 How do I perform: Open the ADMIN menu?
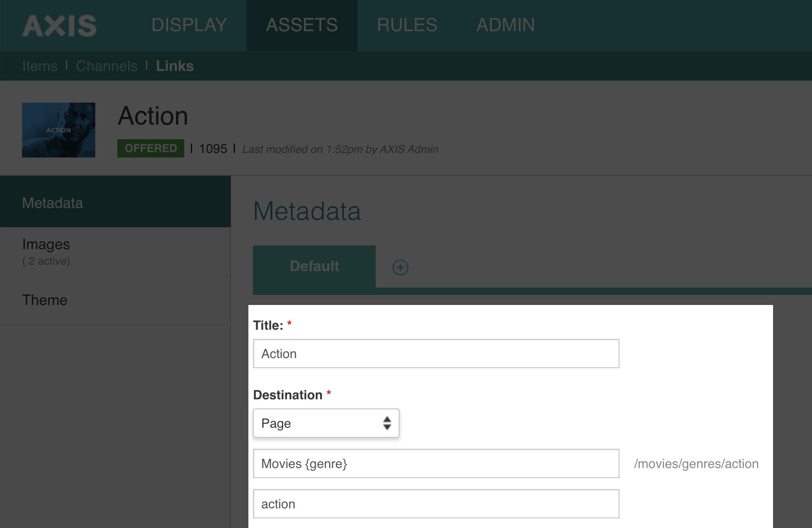(505, 25)
